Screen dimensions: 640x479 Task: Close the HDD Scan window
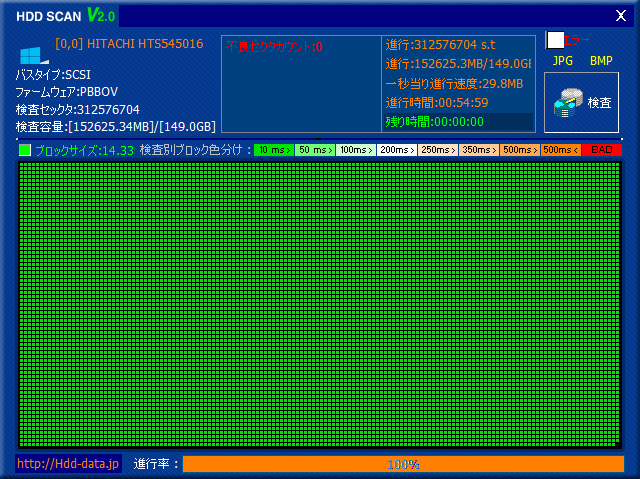click(x=617, y=15)
